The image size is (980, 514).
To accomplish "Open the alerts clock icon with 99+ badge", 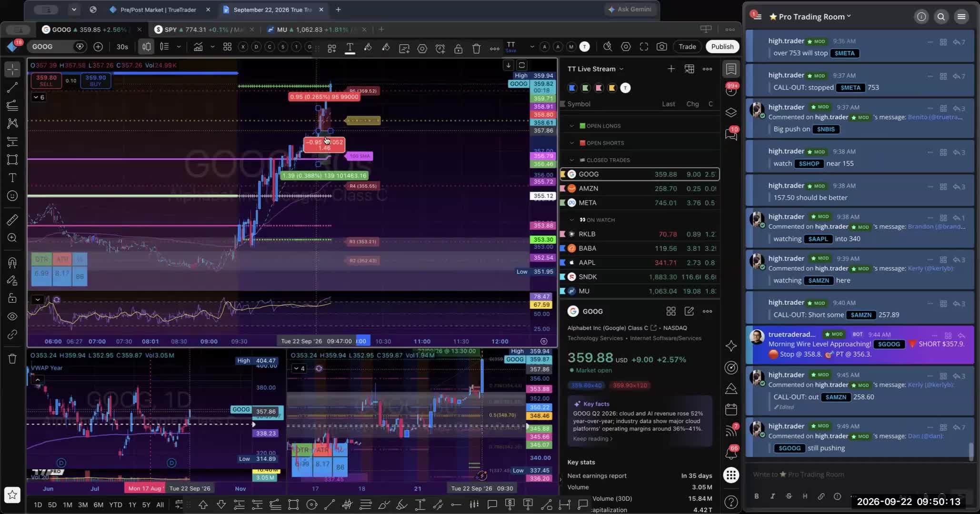I will coord(731,90).
